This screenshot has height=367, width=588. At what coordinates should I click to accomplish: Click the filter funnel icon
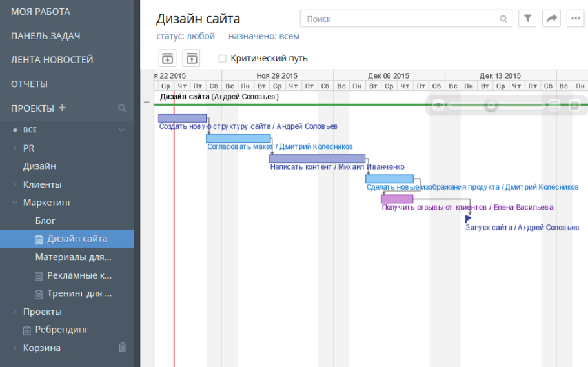[527, 18]
